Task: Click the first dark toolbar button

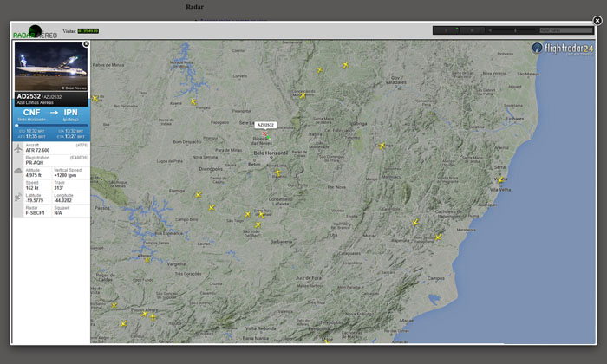Action: tap(447, 30)
